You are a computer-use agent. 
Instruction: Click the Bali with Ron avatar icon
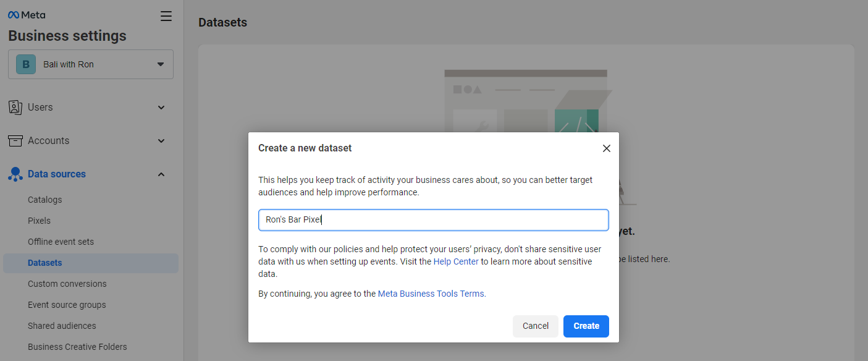(x=26, y=64)
